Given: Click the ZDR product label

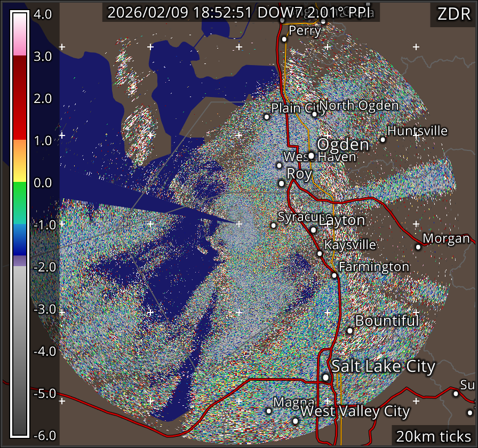Looking at the screenshot, I should pyautogui.click(x=453, y=14).
